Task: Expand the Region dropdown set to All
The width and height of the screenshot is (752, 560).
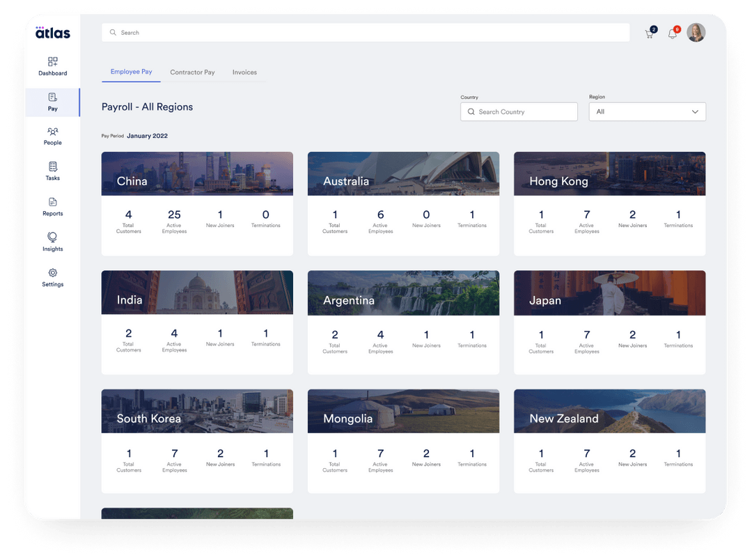Action: click(x=647, y=112)
